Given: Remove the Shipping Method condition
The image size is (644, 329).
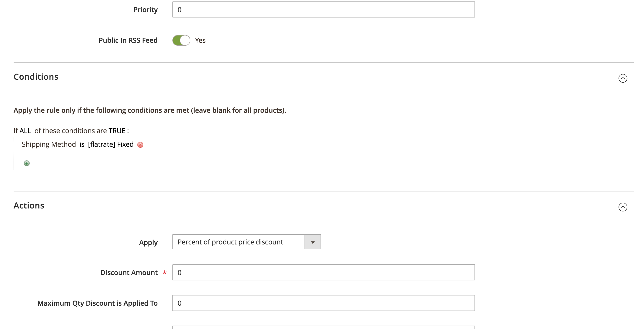Looking at the screenshot, I should pyautogui.click(x=140, y=145).
